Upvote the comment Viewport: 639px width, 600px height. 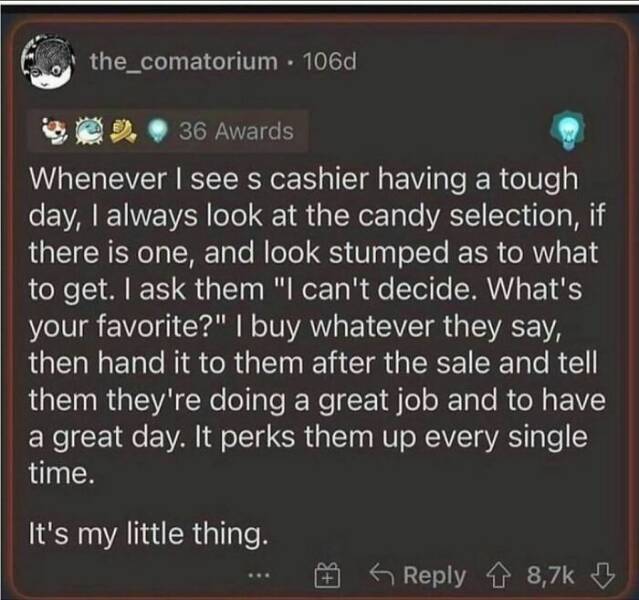495,575
